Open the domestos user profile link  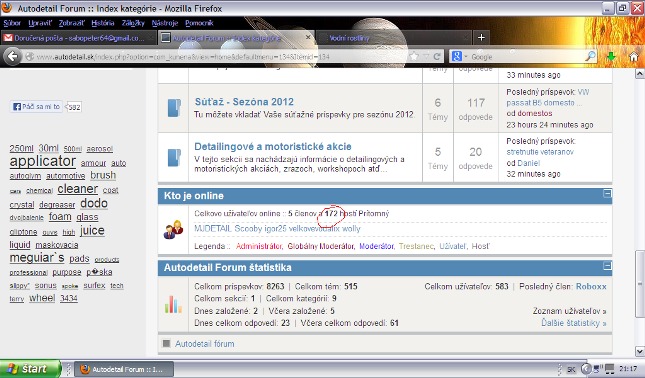(535, 113)
